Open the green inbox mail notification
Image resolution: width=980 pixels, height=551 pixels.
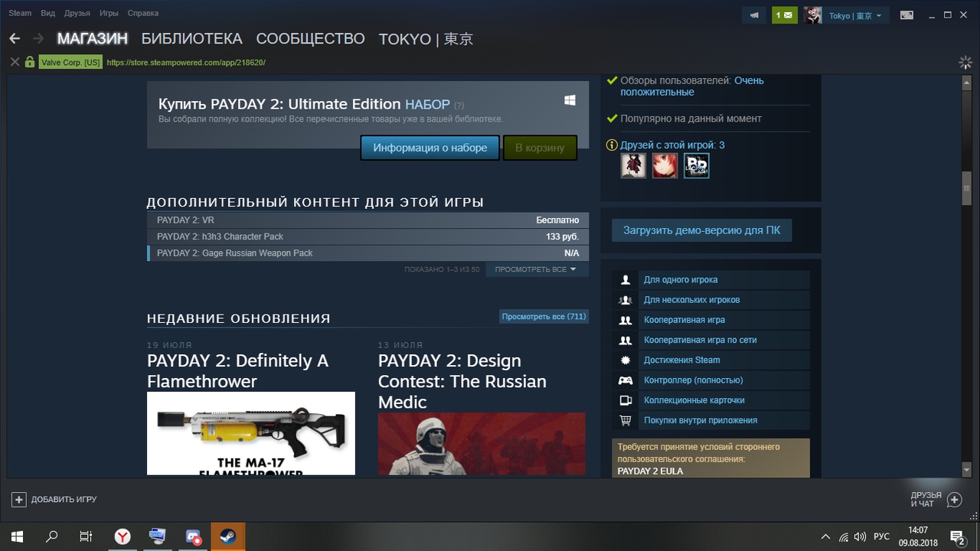pyautogui.click(x=785, y=15)
